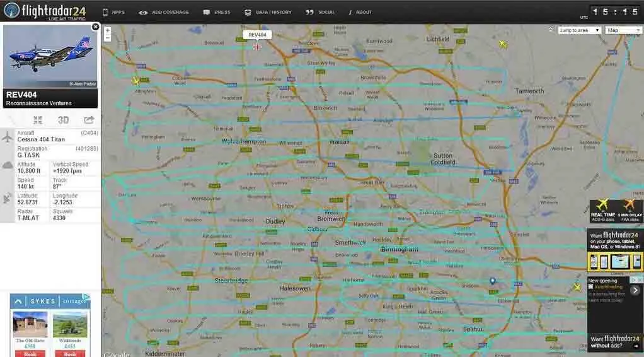Click the G-TASK registration value

(28, 155)
